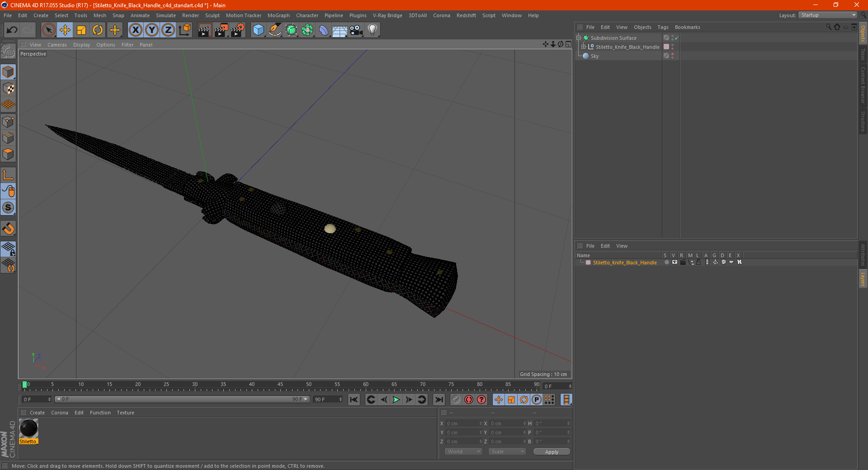The image size is (868, 470).
Task: Click the H rotation stepper arrows
Action: pos(568,423)
